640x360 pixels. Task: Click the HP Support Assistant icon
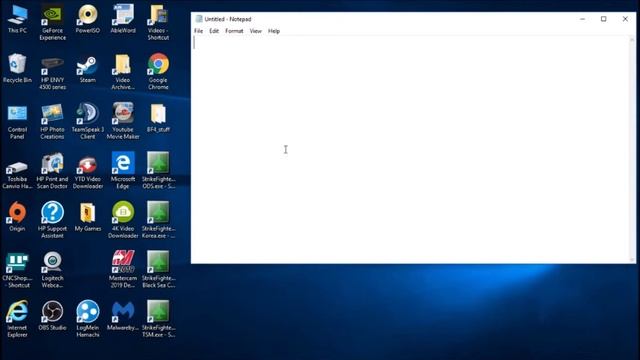(x=52, y=220)
